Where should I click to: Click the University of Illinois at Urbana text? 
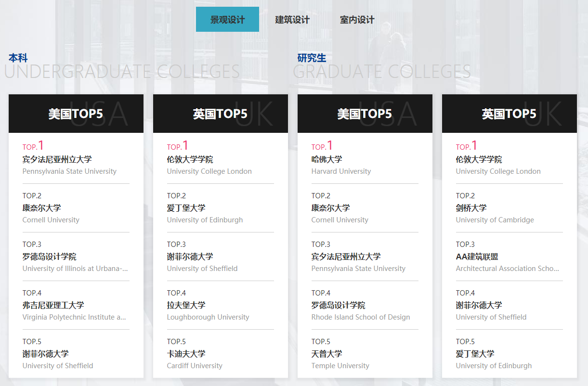pyautogui.click(x=75, y=269)
